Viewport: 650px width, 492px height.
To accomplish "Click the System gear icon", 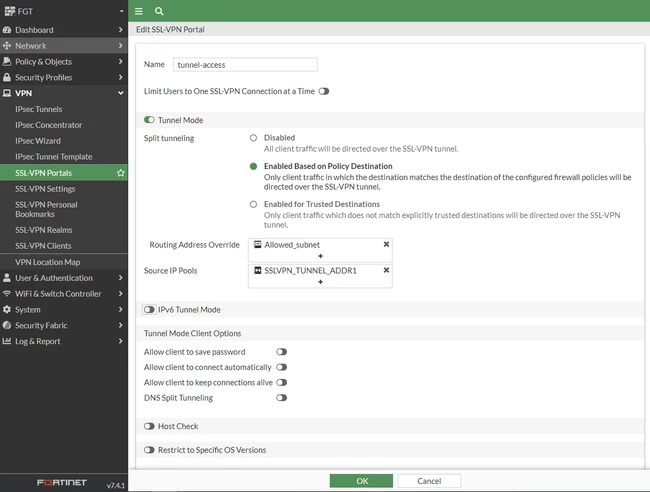I will [x=7, y=309].
